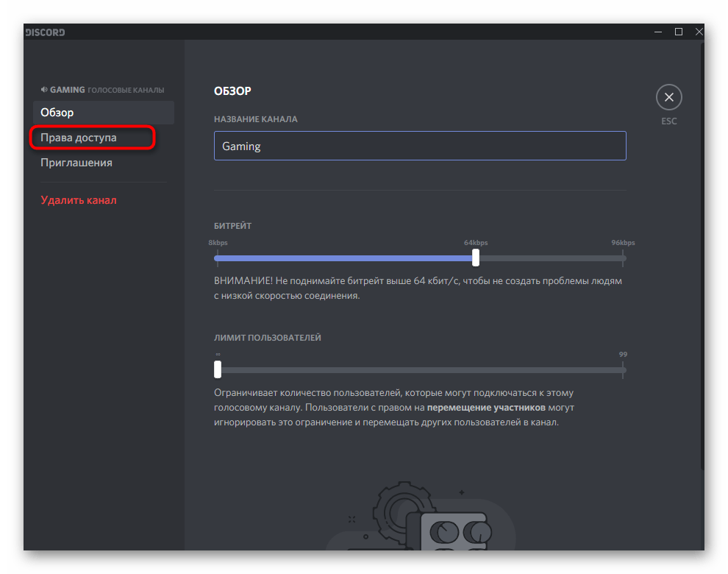
Task: Focus the Название канала field containing Gaming
Action: click(x=419, y=146)
